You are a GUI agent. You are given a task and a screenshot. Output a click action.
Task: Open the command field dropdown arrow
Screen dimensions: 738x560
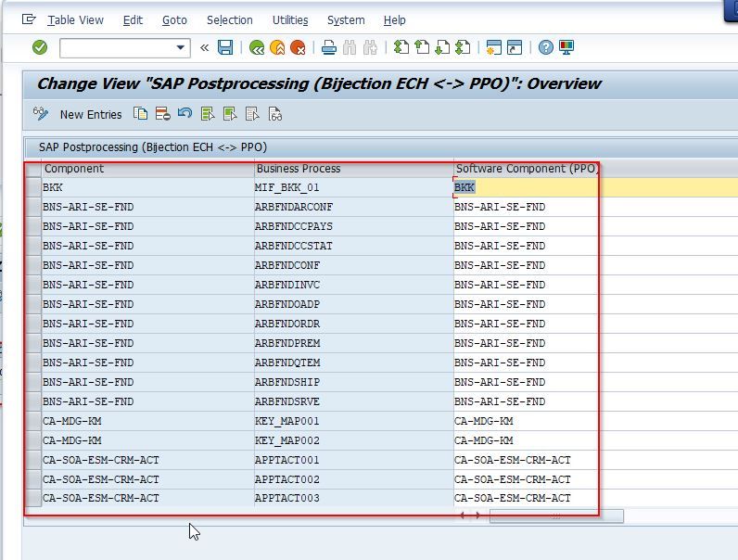[x=180, y=47]
